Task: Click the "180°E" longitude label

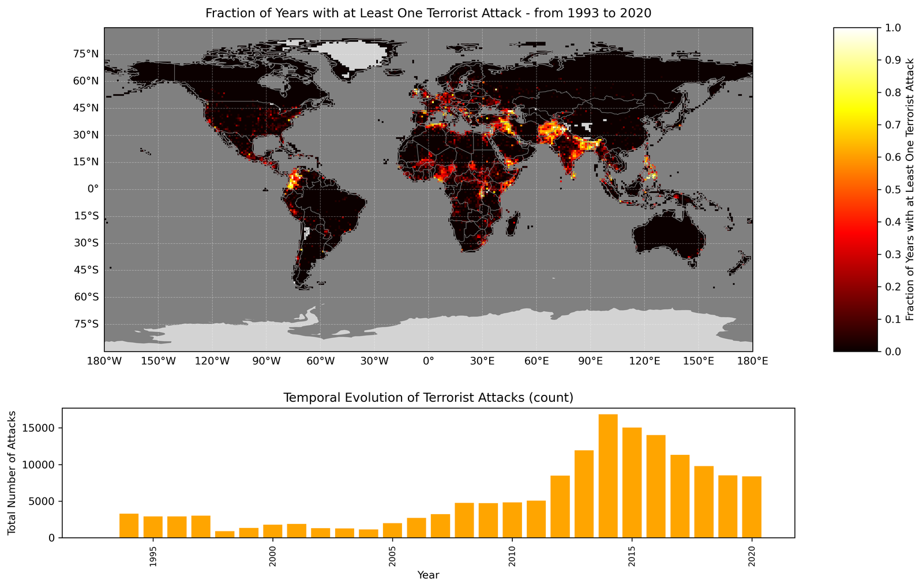Action: click(753, 361)
